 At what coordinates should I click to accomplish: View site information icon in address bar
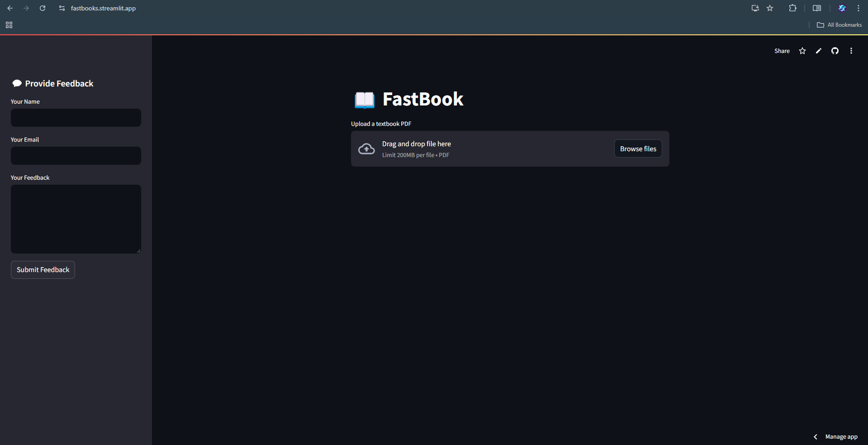click(62, 8)
